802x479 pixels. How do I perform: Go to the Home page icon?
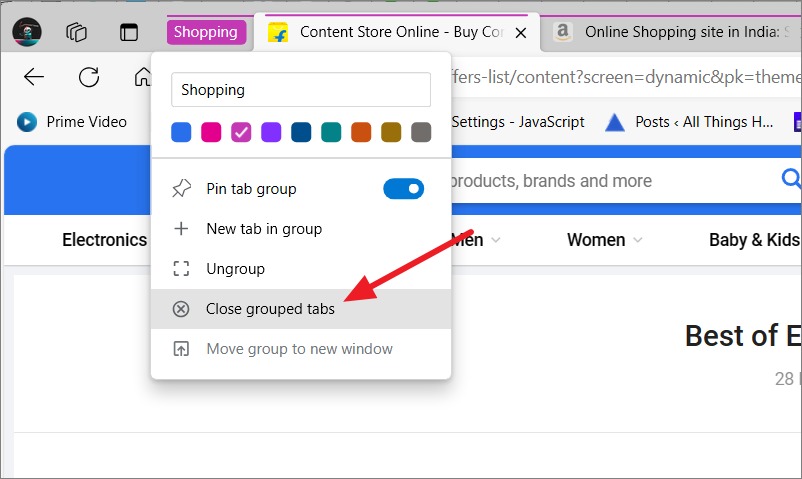pyautogui.click(x=142, y=77)
